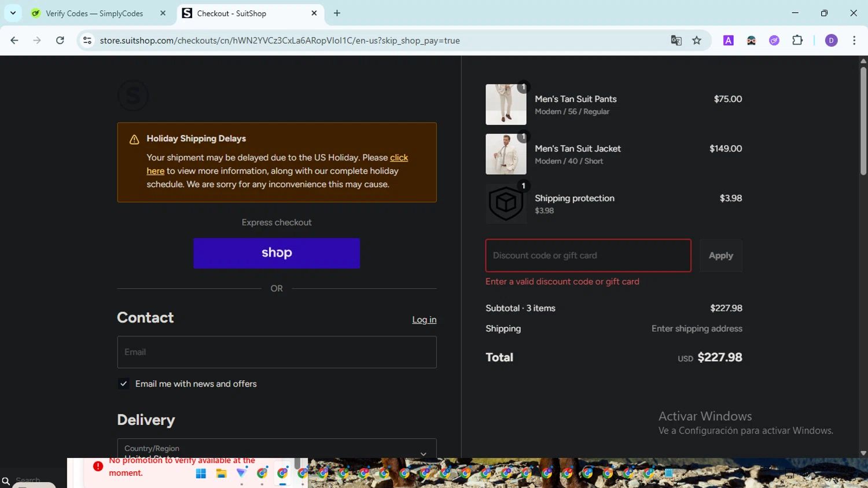Image resolution: width=868 pixels, height=488 pixels.
Task: Click into the Email field
Action: click(277, 352)
